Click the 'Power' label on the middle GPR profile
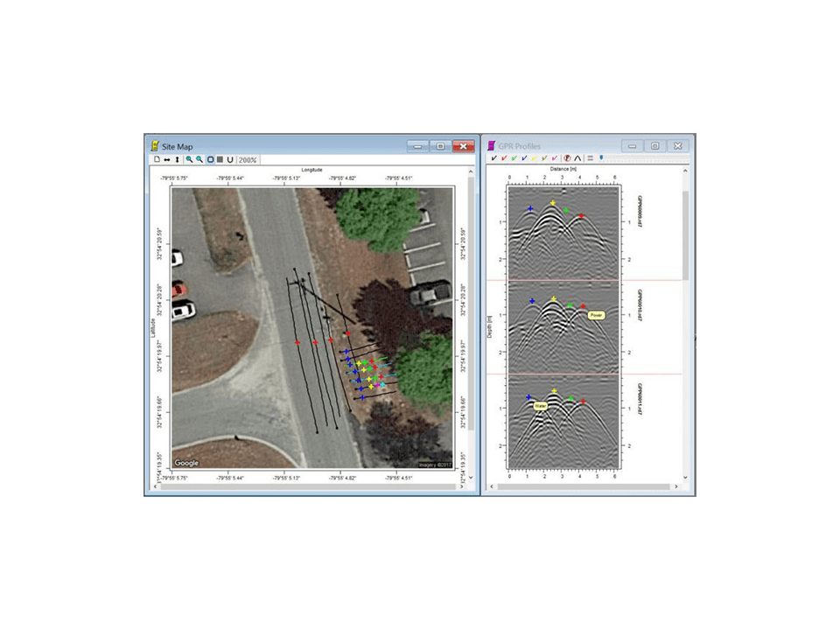Image resolution: width=840 pixels, height=630 pixels. (596, 315)
